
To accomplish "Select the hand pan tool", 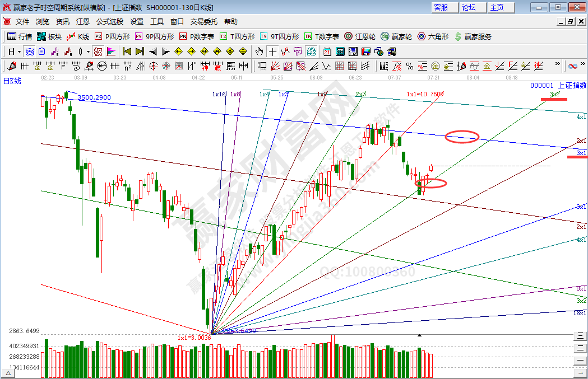I will tap(259, 52).
